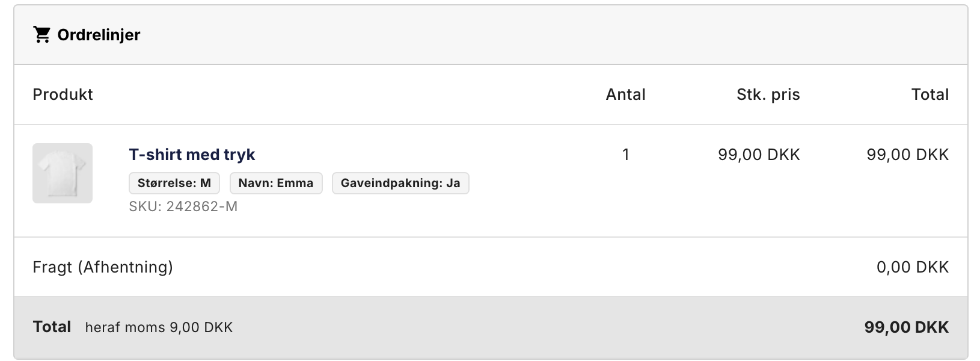Click the heraf moms 9,00 DKK text

click(x=159, y=327)
